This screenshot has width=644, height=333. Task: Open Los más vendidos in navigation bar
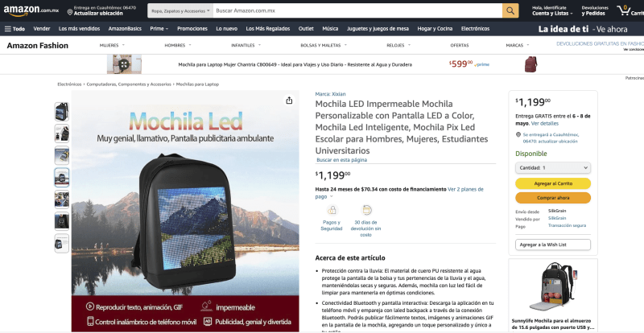[79, 29]
